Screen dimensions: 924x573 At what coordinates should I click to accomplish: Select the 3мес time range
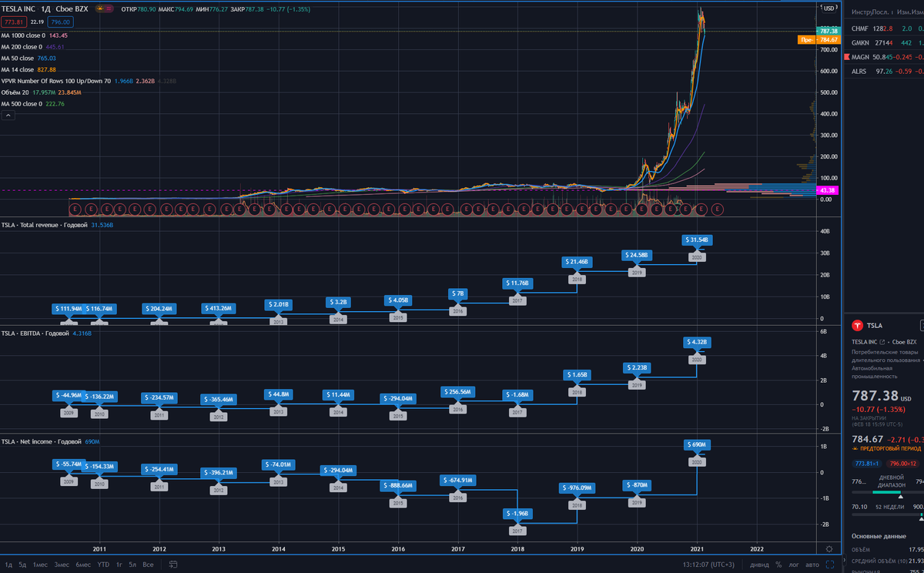tap(62, 565)
